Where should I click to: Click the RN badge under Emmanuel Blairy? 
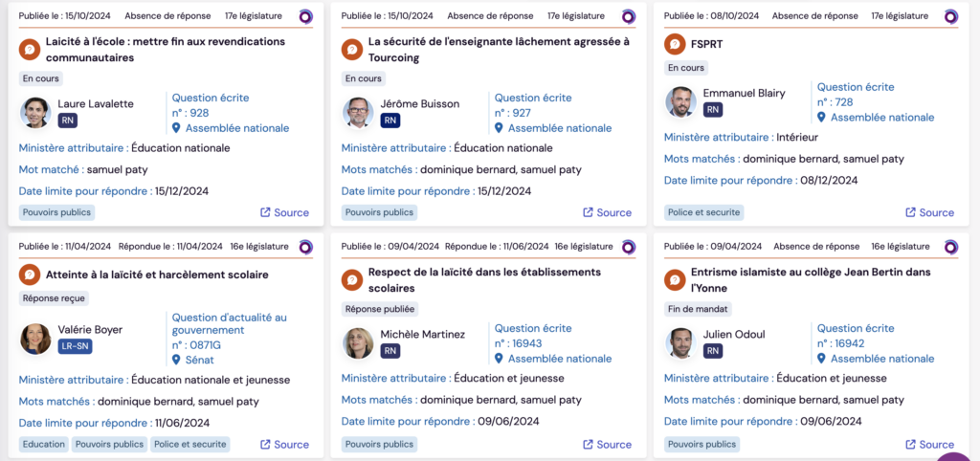(x=713, y=110)
